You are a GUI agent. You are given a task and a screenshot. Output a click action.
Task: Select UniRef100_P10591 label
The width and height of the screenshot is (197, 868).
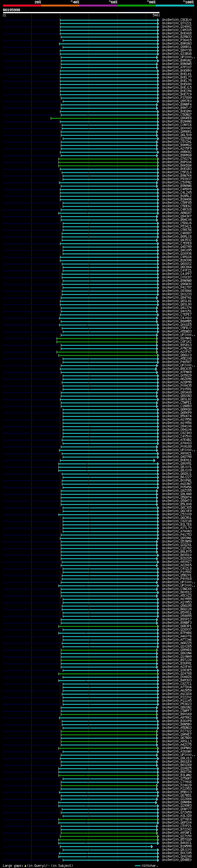[x=176, y=389]
